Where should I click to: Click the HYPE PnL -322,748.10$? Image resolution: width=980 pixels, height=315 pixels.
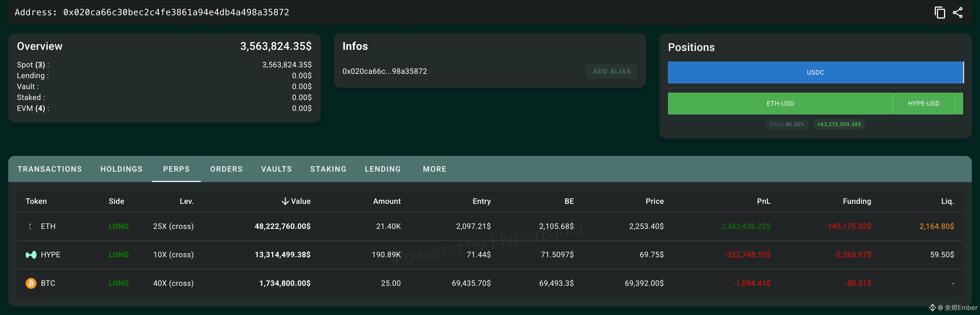point(748,255)
